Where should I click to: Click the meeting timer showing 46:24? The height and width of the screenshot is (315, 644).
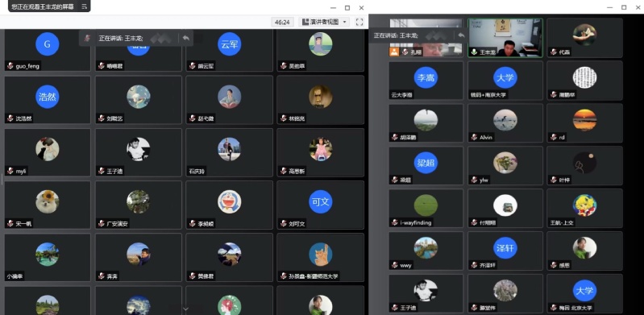coord(283,22)
